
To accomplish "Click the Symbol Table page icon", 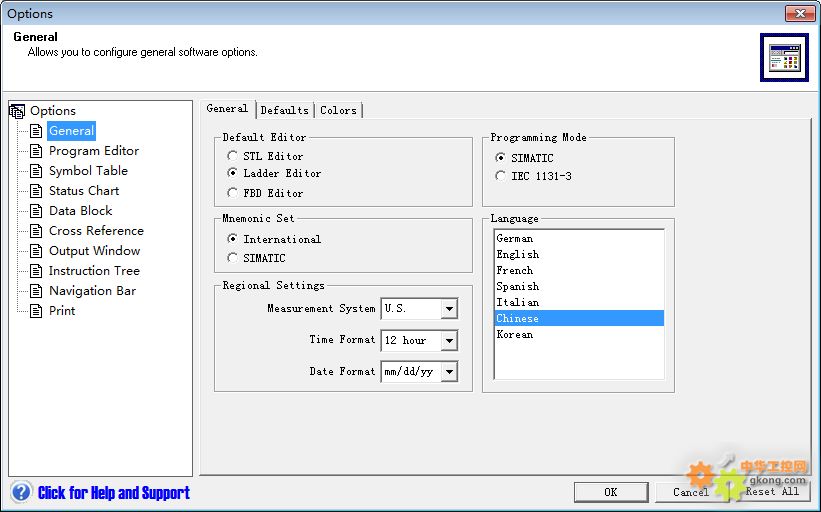I will 36,171.
